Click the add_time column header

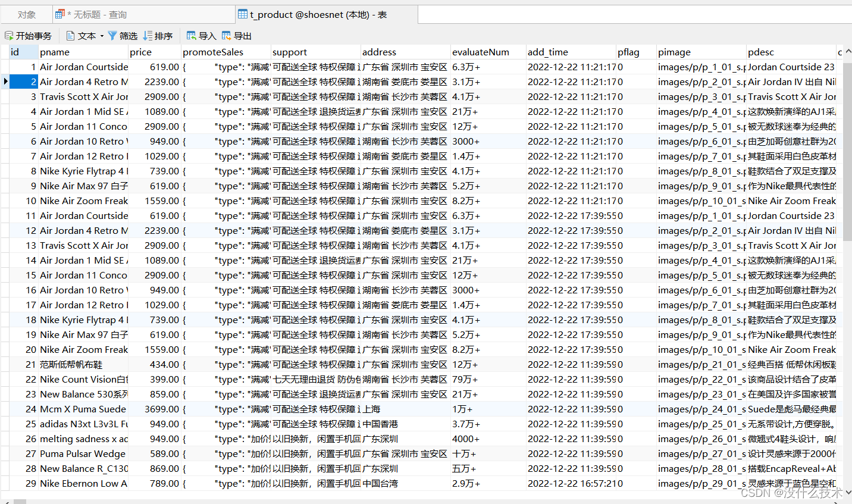(x=571, y=52)
